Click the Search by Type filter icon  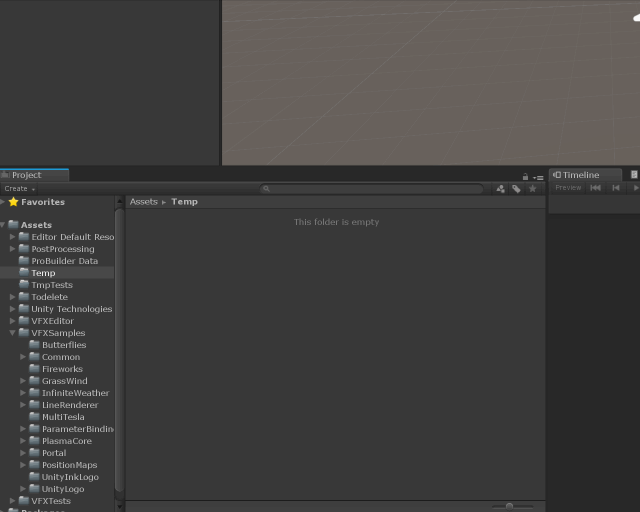pyautogui.click(x=501, y=188)
